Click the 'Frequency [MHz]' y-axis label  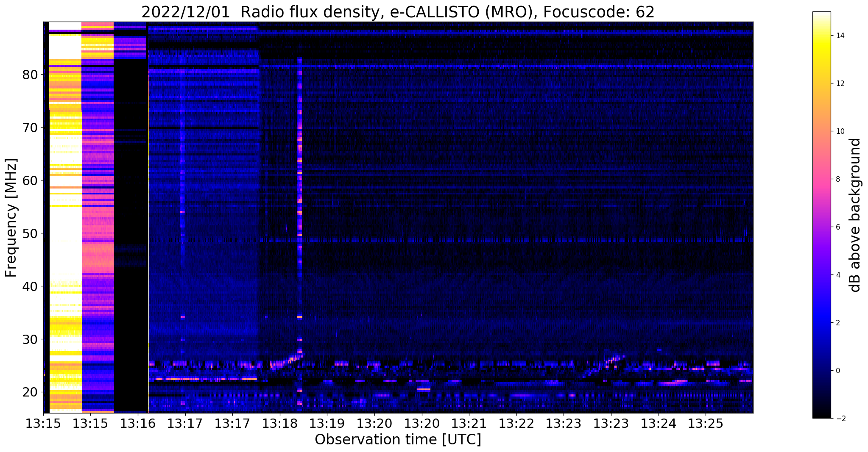pyautogui.click(x=11, y=218)
